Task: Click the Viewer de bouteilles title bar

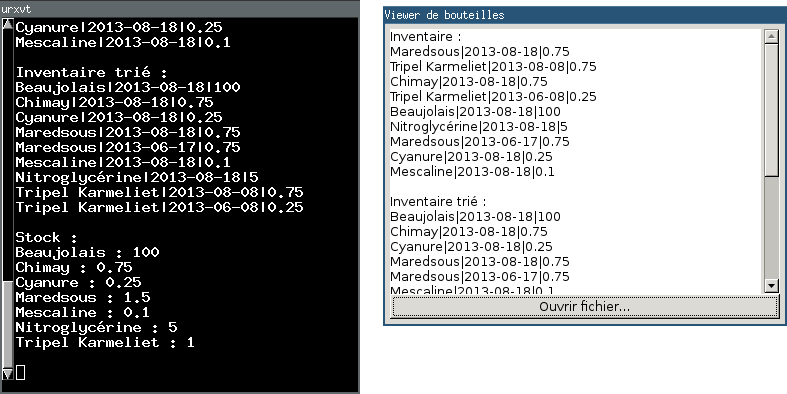Action: tap(585, 15)
